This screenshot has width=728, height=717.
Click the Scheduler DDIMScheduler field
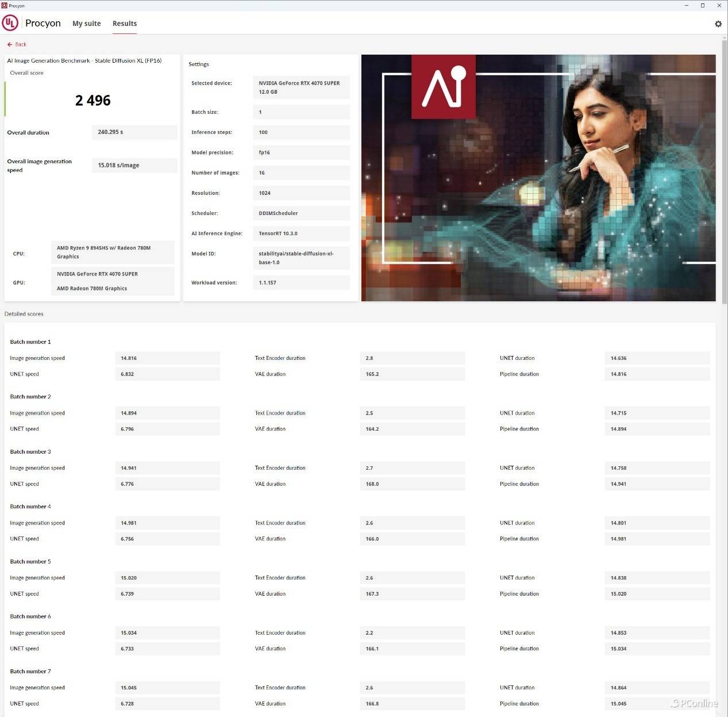301,213
